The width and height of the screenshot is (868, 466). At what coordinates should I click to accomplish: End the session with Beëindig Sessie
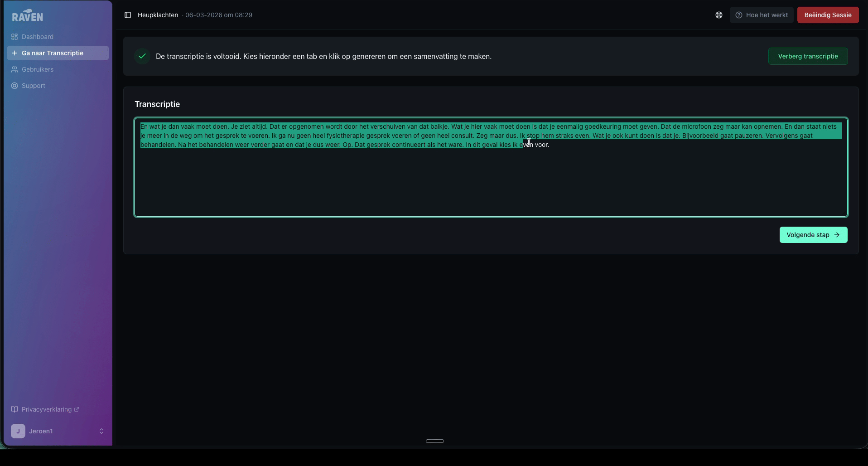point(828,15)
